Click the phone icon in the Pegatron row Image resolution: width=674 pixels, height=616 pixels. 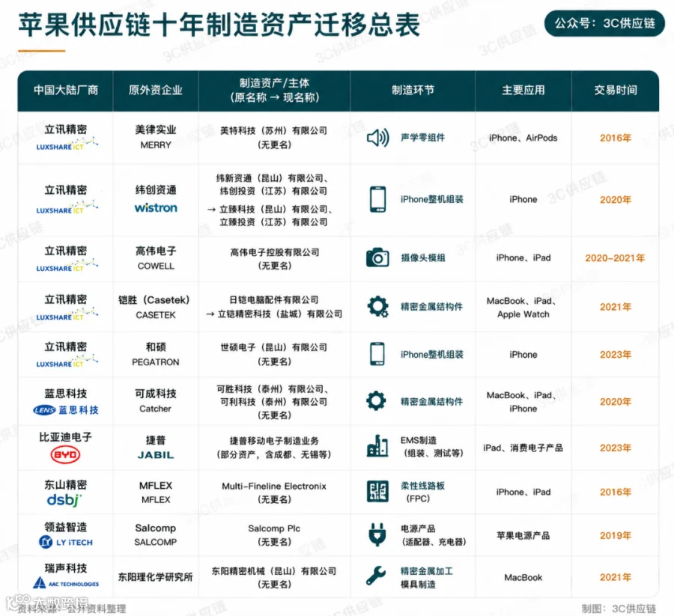[377, 354]
